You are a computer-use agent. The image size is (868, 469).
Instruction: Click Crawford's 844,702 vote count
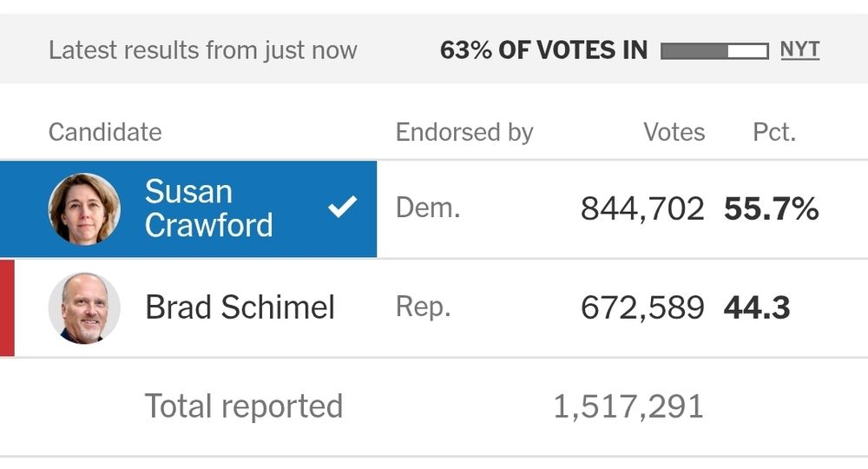642,209
